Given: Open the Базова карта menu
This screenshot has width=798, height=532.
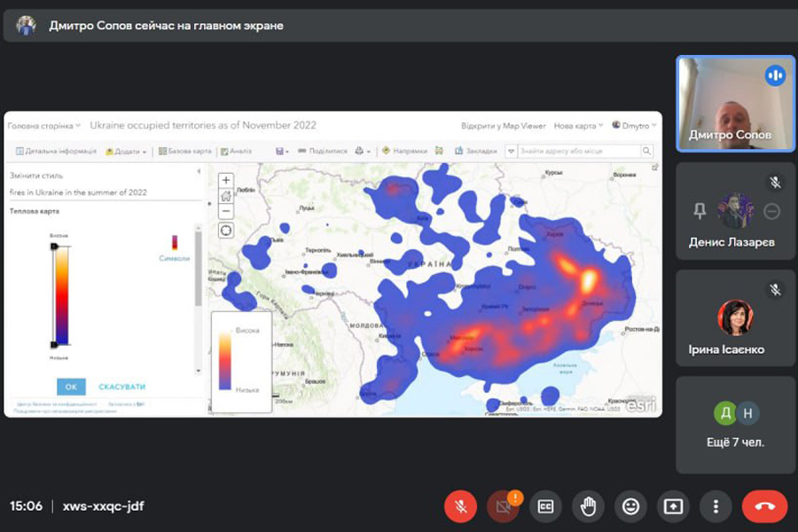Looking at the screenshot, I should 185,152.
